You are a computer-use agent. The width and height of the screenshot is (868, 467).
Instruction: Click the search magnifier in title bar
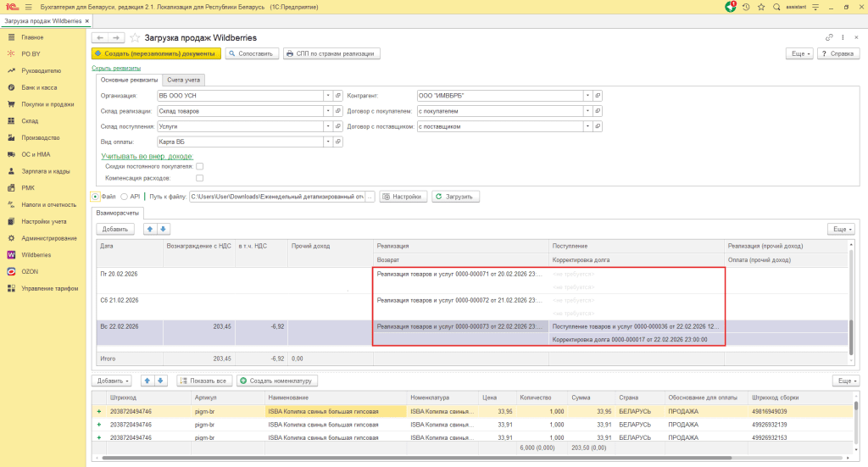coord(776,7)
